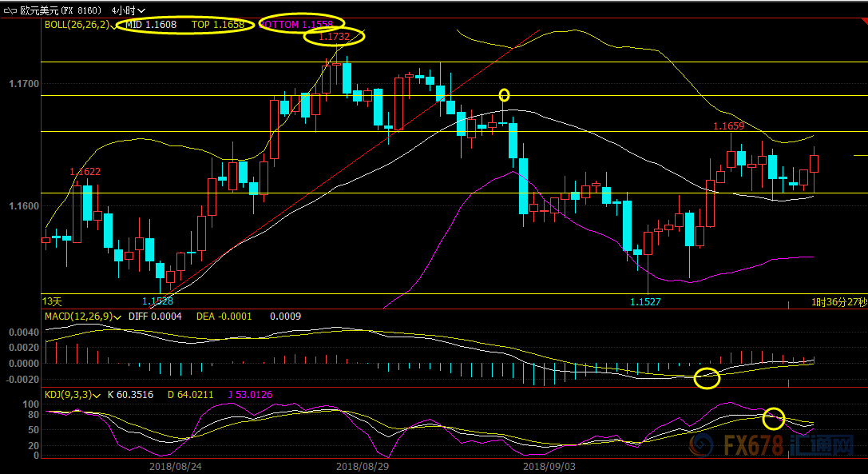Click the 1时36分27秒 countdown timer

838,302
